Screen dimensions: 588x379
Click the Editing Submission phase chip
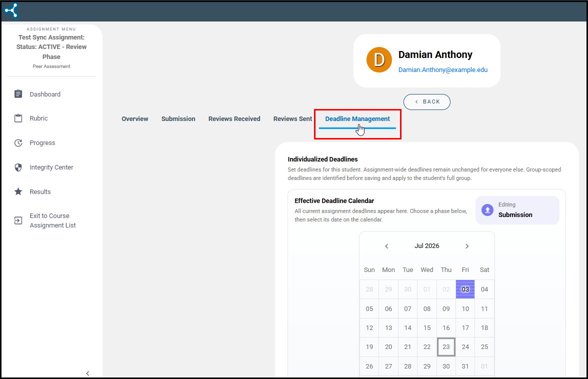[x=517, y=210]
